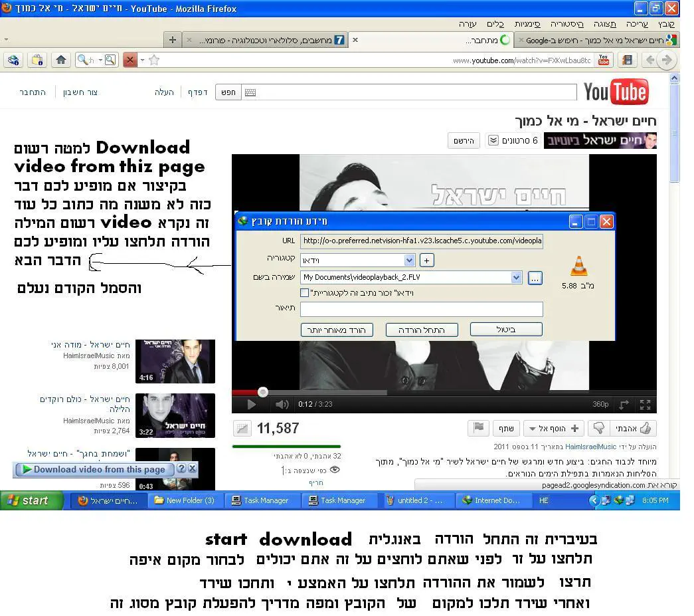The width and height of the screenshot is (694, 616).
Task: Open a new tab with plus button
Action: [173, 40]
